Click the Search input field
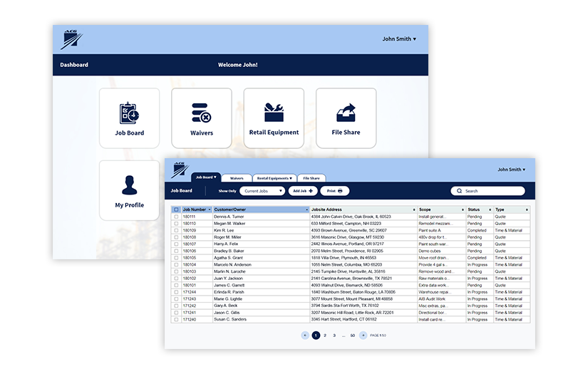Image resolution: width=588 pixels, height=374 pixels. tap(492, 191)
